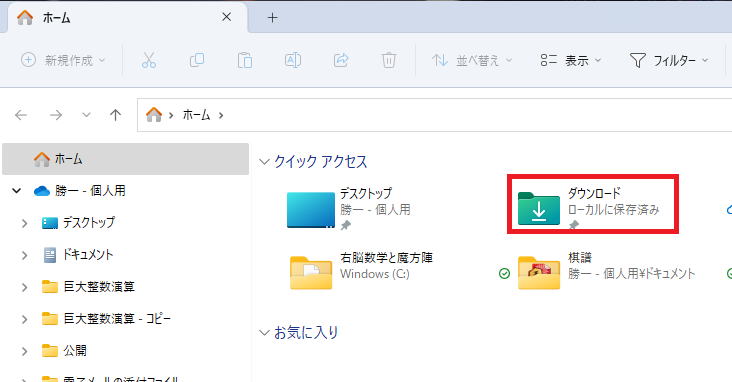Screen dimensions: 732x382
Task: Click the home icon in address bar
Action: click(x=154, y=114)
